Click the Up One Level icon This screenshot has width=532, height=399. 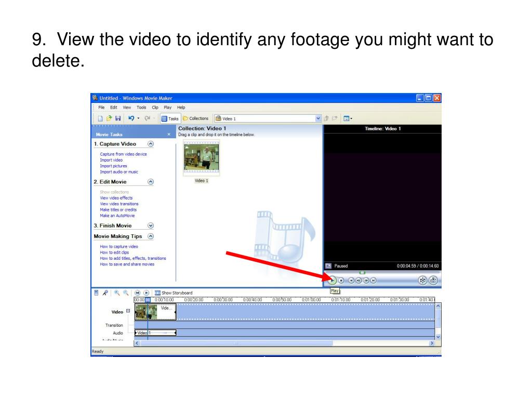(326, 118)
